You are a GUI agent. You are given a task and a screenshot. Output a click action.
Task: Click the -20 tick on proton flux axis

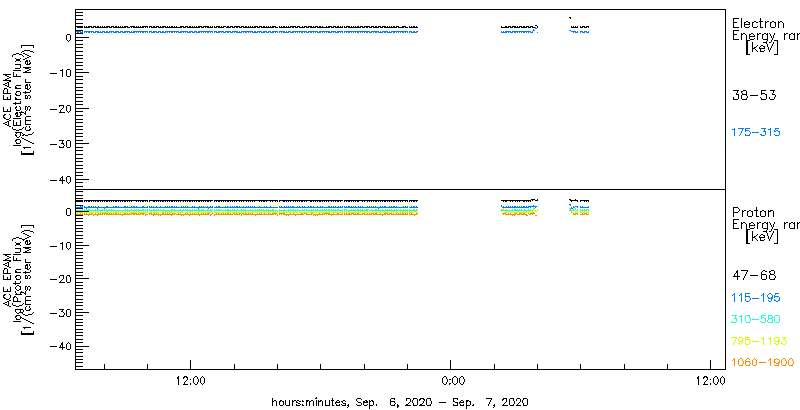point(61,278)
